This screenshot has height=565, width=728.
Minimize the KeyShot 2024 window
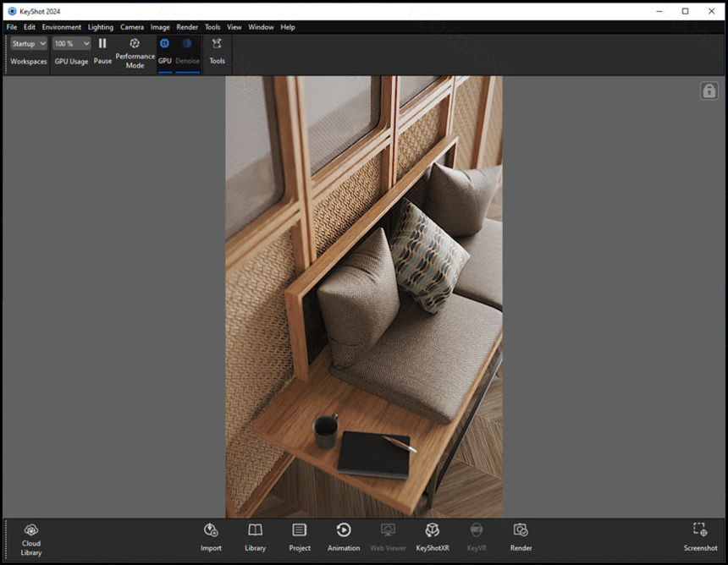[x=659, y=11]
